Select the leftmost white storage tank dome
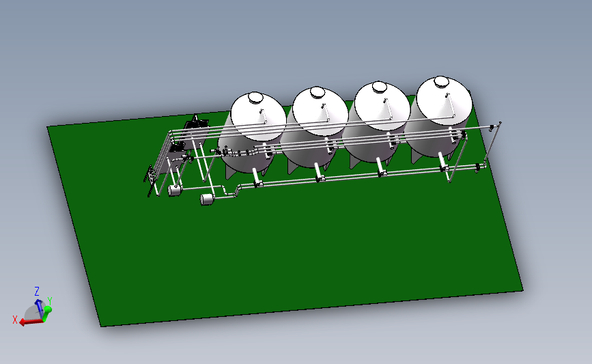 click(x=258, y=116)
